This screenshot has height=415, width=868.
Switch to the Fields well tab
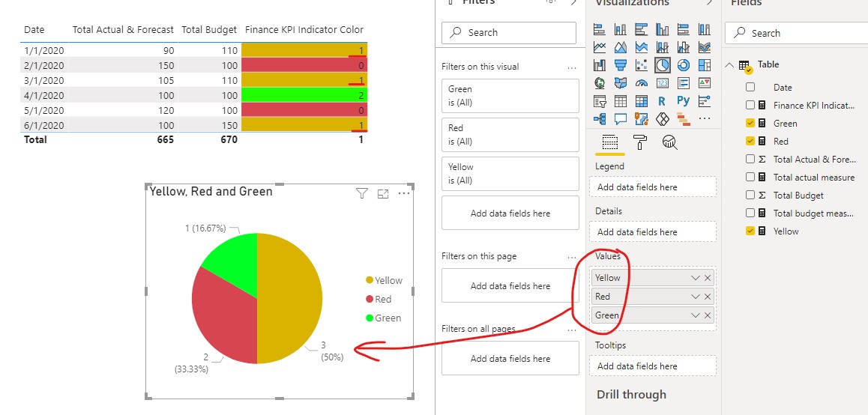609,143
